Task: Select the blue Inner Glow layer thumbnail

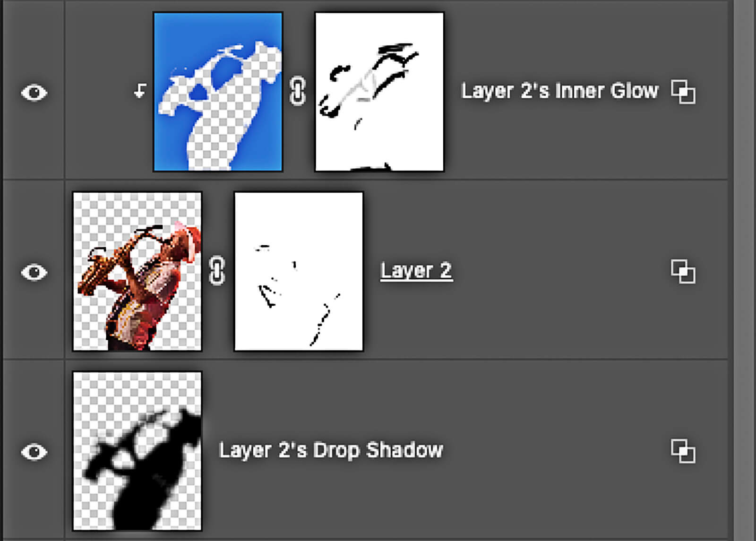Action: pyautogui.click(x=218, y=92)
